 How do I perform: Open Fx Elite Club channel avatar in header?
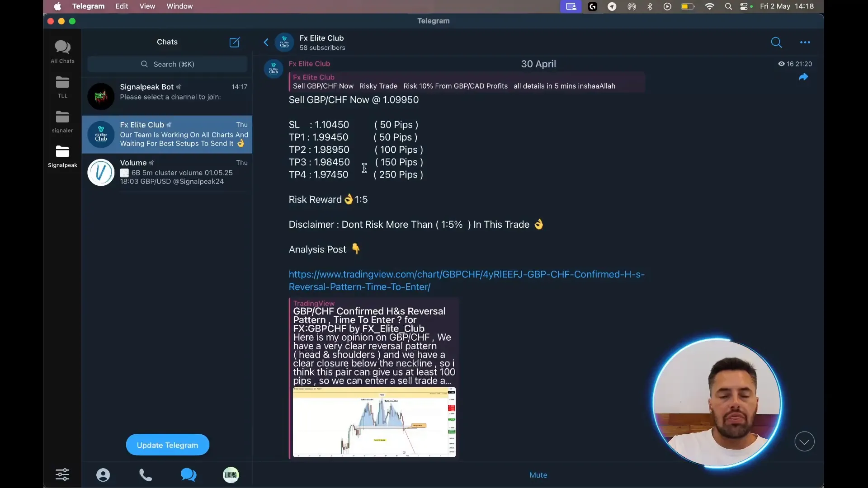click(x=284, y=42)
